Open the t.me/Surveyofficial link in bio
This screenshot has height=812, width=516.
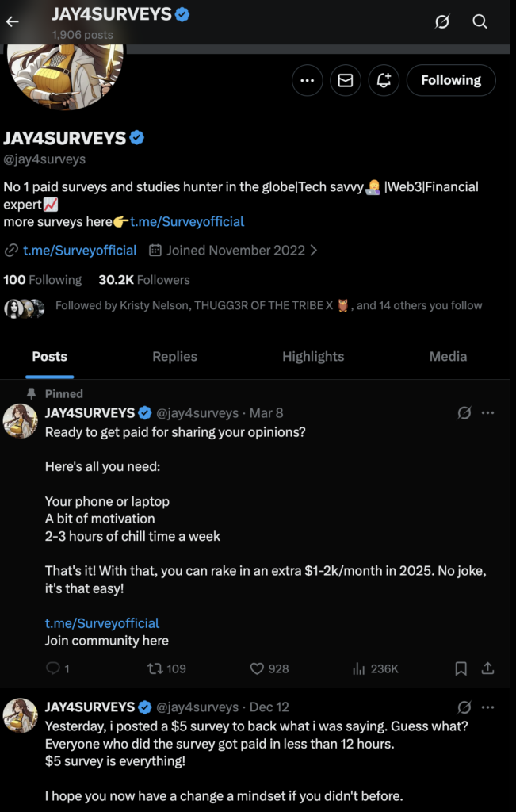[x=187, y=222]
